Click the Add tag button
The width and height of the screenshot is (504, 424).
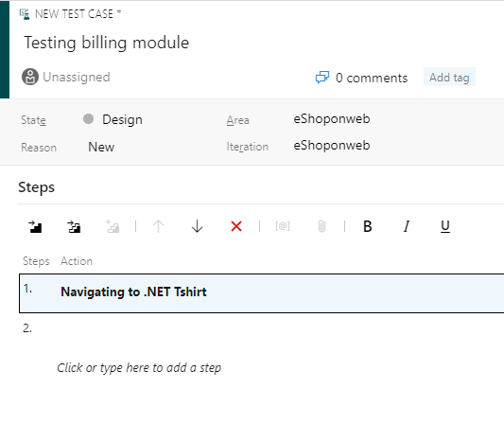(449, 78)
